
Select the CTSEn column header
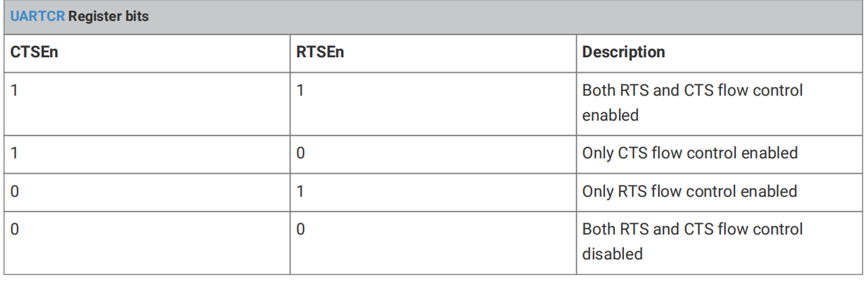tap(35, 52)
